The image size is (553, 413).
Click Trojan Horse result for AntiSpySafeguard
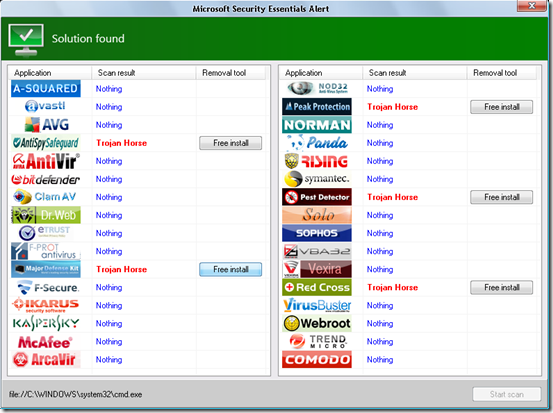click(x=122, y=143)
